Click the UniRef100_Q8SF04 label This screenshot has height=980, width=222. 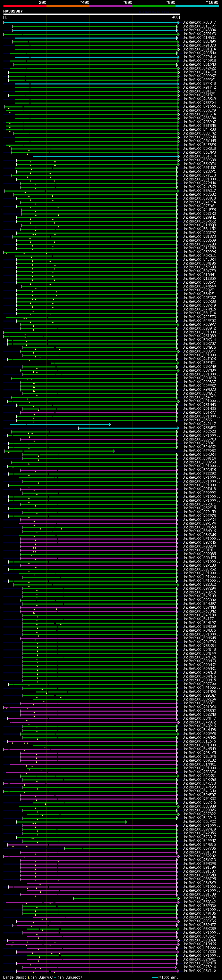coord(199,103)
